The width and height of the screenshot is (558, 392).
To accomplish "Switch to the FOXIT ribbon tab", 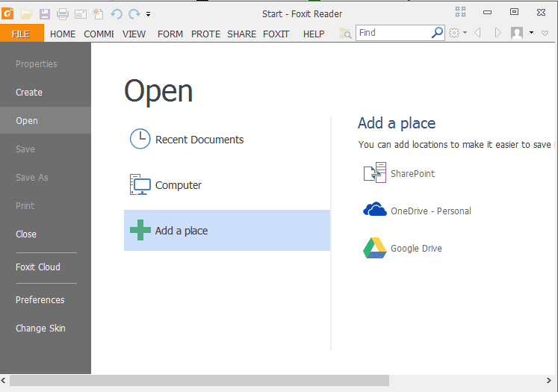I will pyautogui.click(x=276, y=34).
